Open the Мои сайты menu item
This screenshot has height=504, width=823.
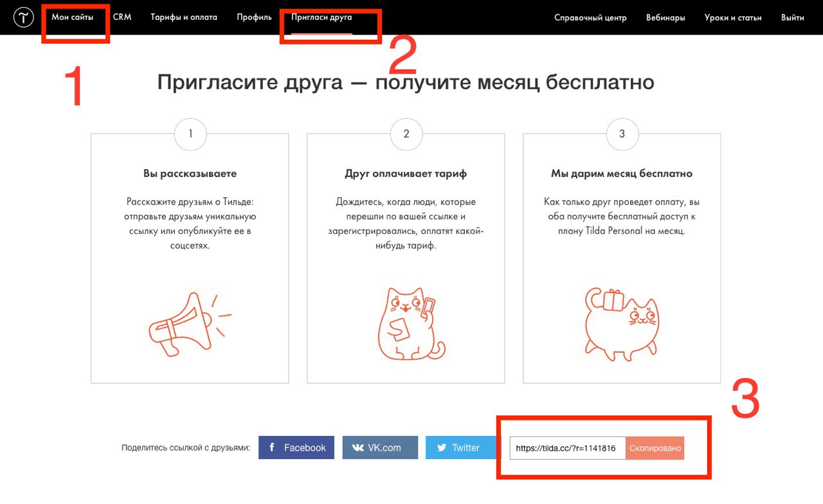click(73, 17)
